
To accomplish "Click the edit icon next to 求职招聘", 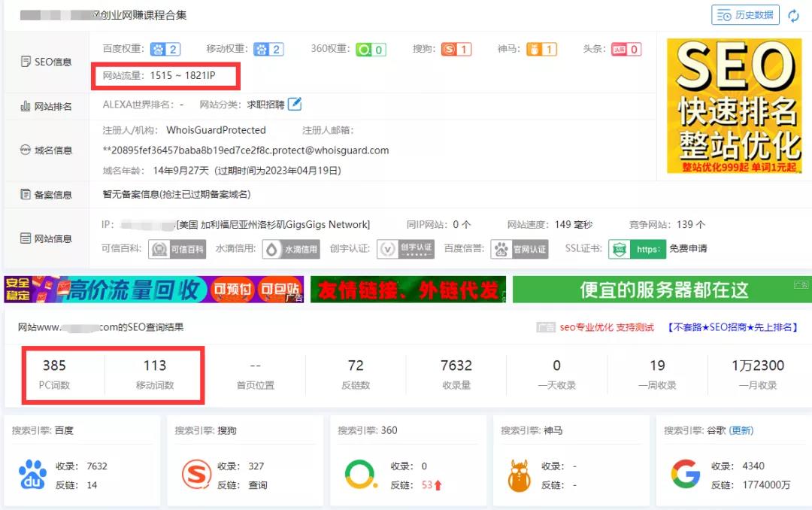I will [295, 104].
